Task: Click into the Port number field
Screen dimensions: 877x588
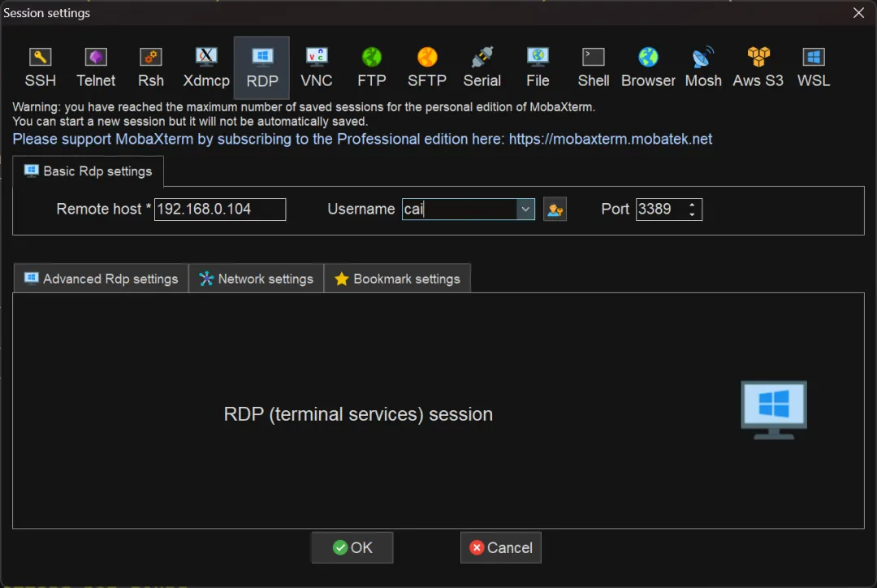Action: [x=661, y=210]
